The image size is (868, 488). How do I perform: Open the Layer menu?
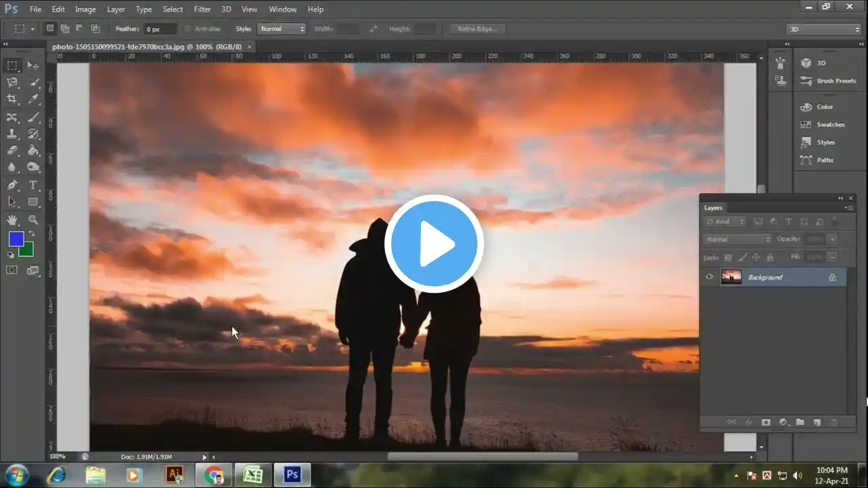(116, 9)
